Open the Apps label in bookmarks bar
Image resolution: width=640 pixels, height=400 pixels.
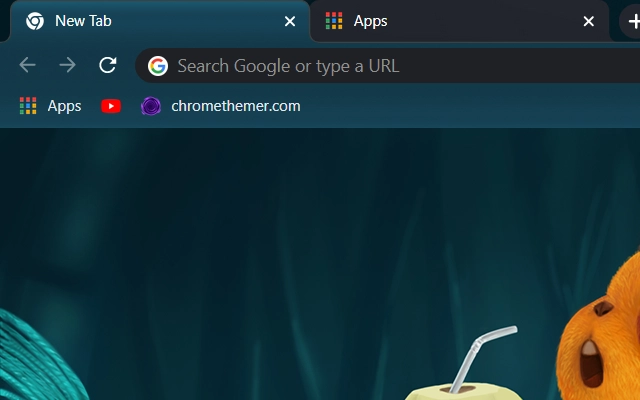[x=64, y=106]
